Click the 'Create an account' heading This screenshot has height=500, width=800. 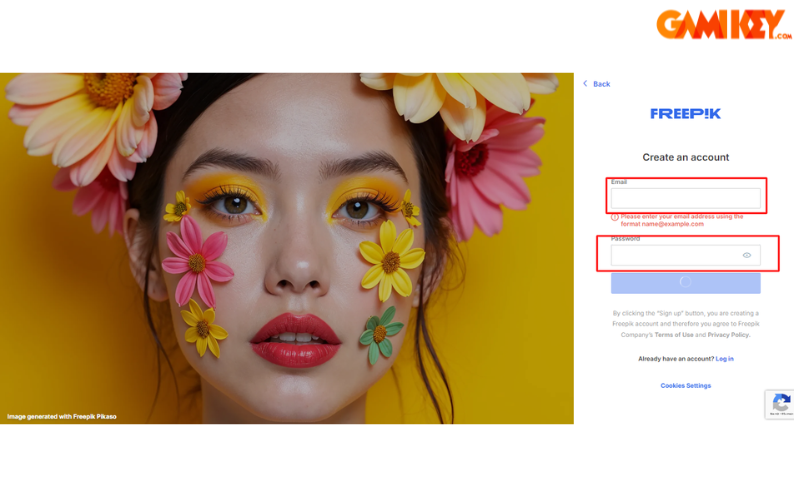pyautogui.click(x=685, y=157)
